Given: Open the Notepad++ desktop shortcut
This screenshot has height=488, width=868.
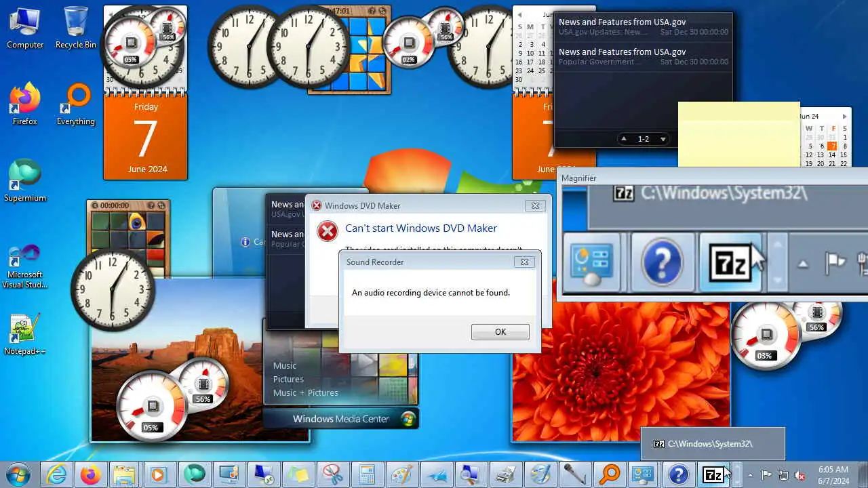Looking at the screenshot, I should pyautogui.click(x=25, y=334).
